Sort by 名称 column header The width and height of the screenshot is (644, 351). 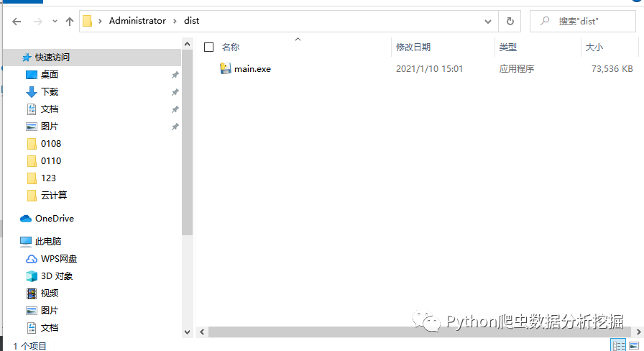(231, 47)
